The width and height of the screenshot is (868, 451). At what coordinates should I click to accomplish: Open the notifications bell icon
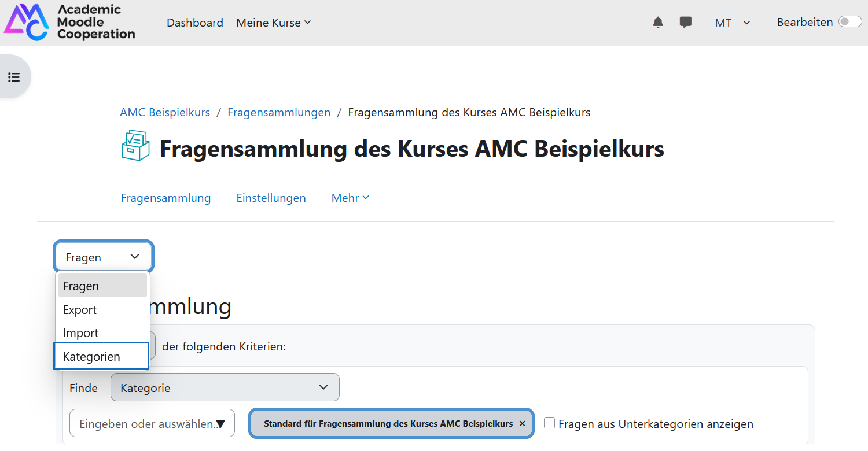pyautogui.click(x=658, y=23)
